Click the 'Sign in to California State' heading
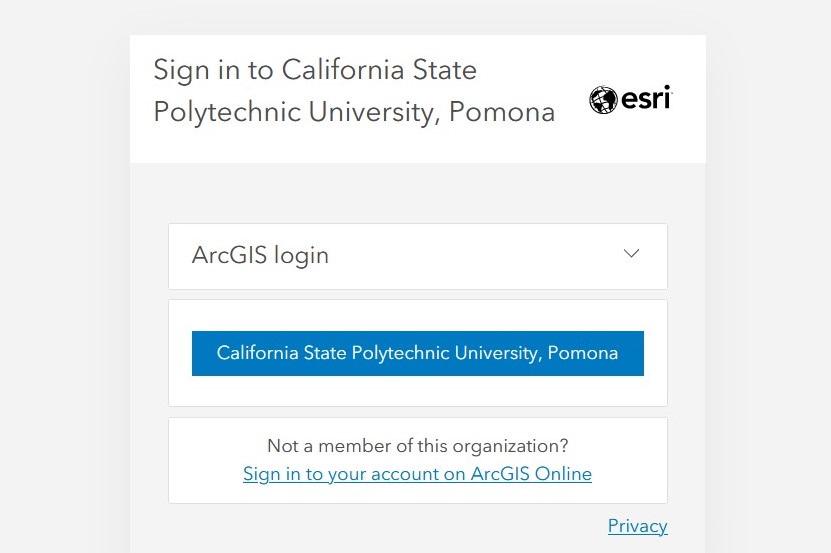The height and width of the screenshot is (553, 831). [315, 70]
